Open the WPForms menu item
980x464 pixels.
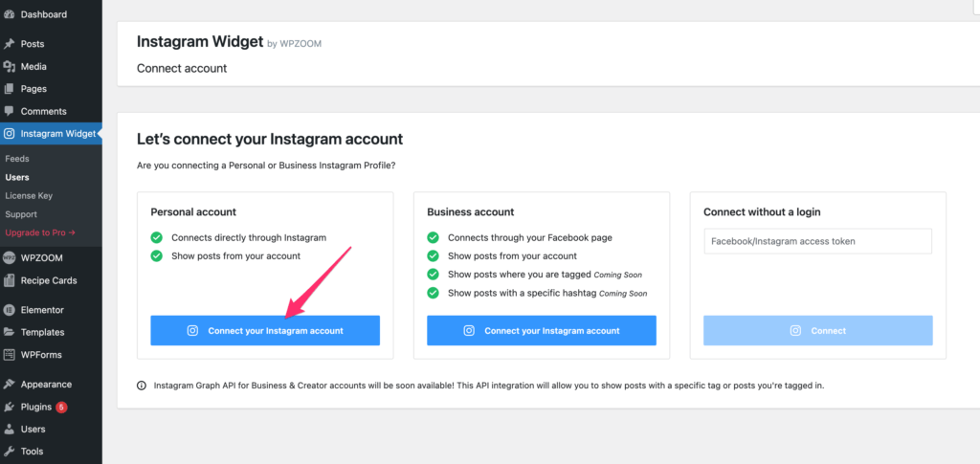(x=43, y=355)
